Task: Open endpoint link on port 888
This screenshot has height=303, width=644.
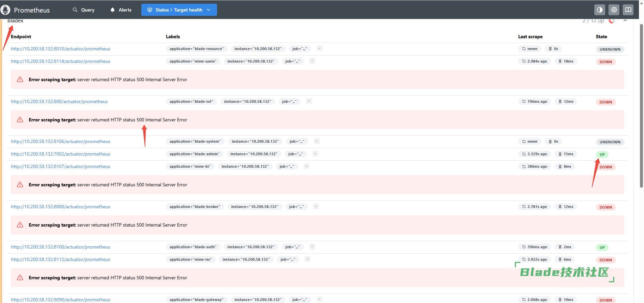Action: click(x=59, y=101)
